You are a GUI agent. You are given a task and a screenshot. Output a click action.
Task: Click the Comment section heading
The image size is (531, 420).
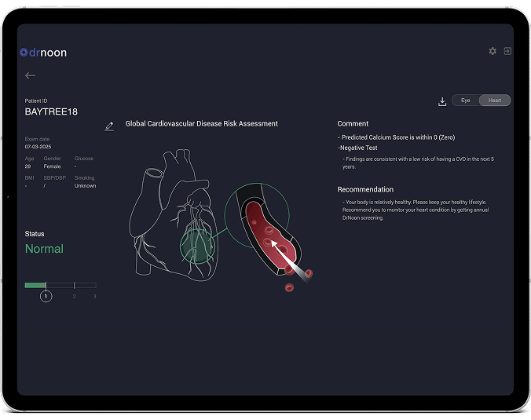tap(353, 124)
